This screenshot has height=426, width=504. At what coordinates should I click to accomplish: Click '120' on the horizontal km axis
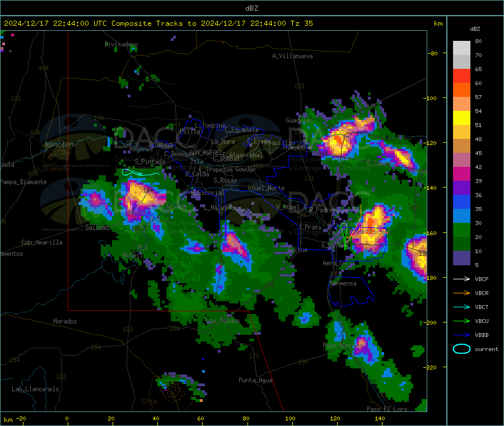(335, 419)
